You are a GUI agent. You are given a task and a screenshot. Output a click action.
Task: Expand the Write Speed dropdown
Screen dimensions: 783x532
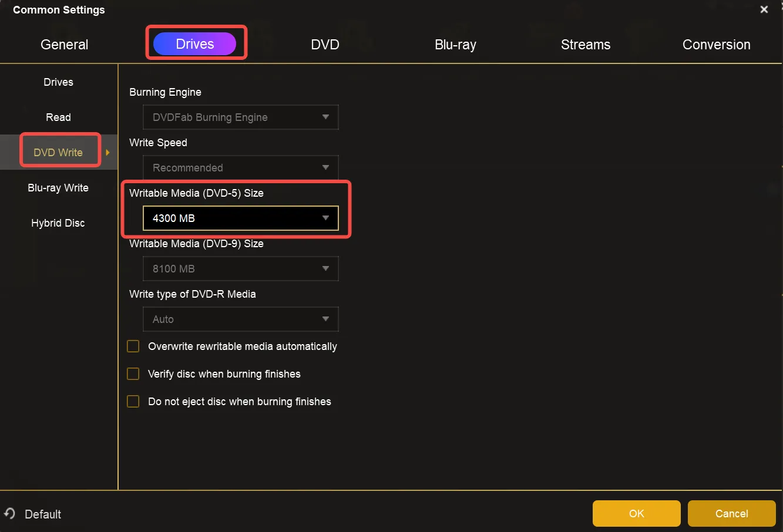(241, 168)
